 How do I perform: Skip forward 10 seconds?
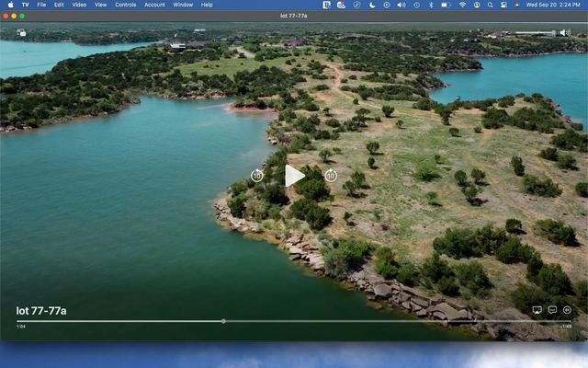coord(331,176)
